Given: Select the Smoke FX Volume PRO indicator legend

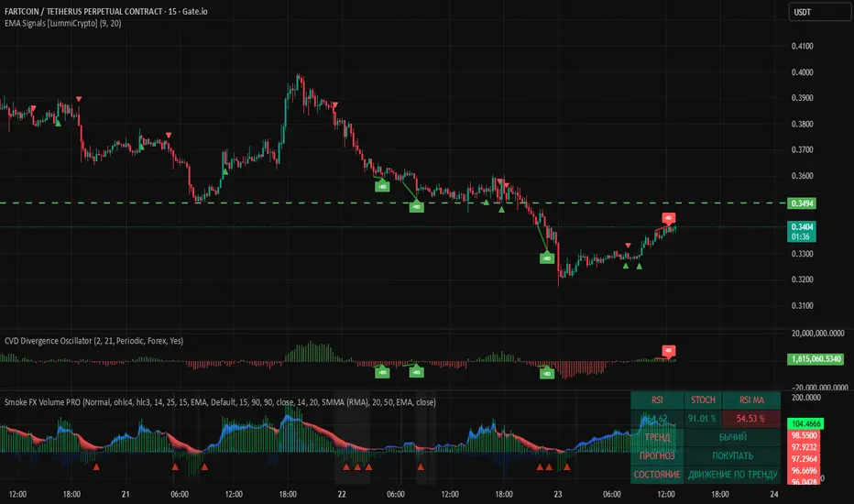Looking at the screenshot, I should (x=220, y=402).
